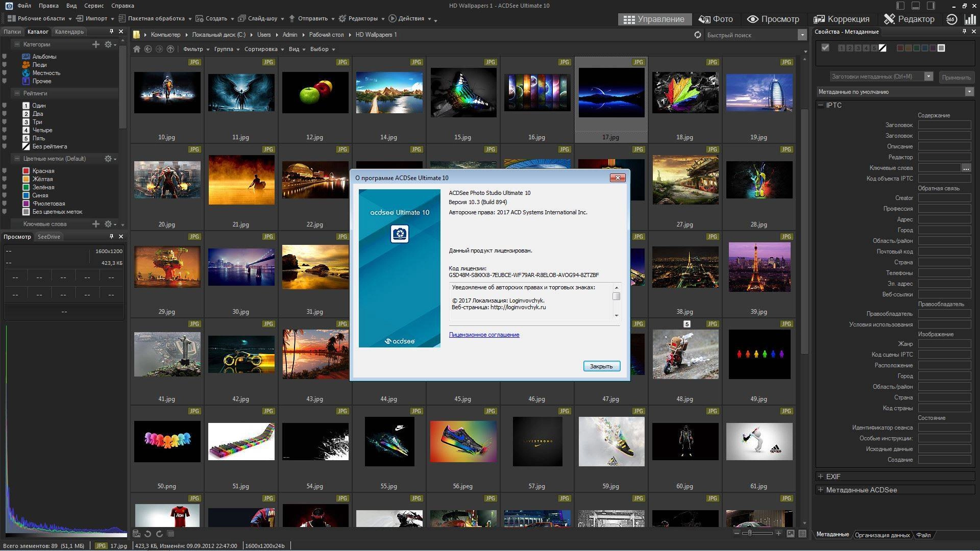Open the Организация данных tab
The width and height of the screenshot is (980, 551).
882,535
